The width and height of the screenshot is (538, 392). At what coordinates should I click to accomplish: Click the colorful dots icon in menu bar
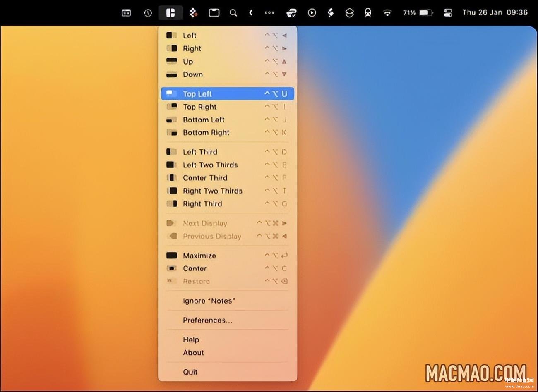[x=193, y=13]
